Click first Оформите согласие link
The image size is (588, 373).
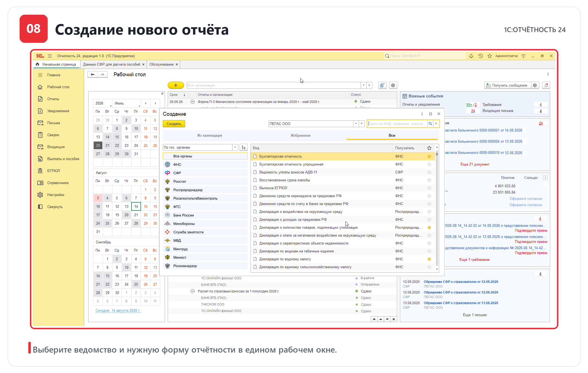[x=526, y=199]
